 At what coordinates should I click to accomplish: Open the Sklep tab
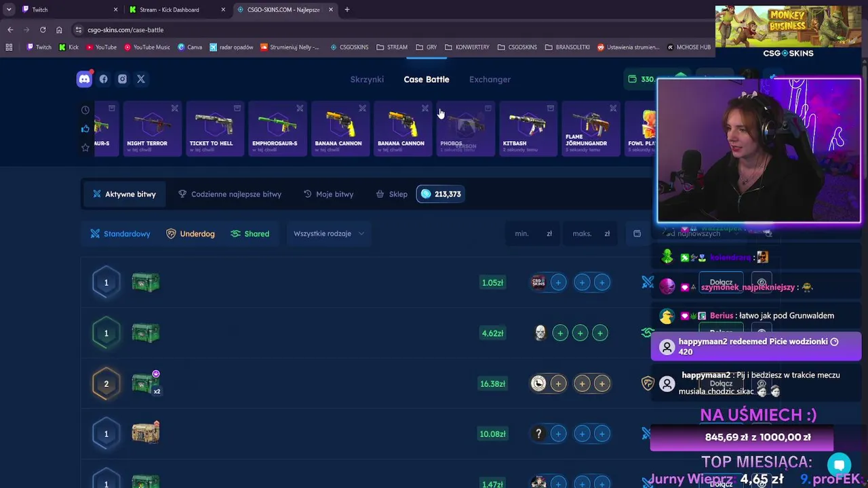point(391,194)
